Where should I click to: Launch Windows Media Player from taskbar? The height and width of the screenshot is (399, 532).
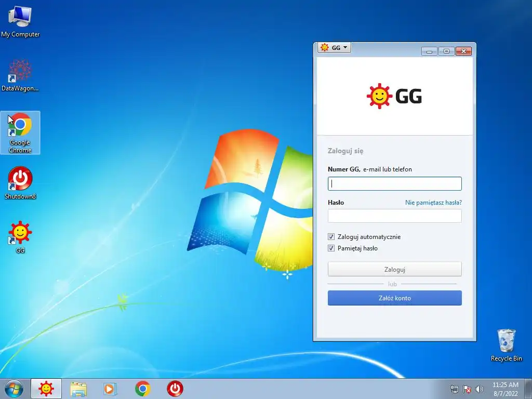tap(110, 389)
